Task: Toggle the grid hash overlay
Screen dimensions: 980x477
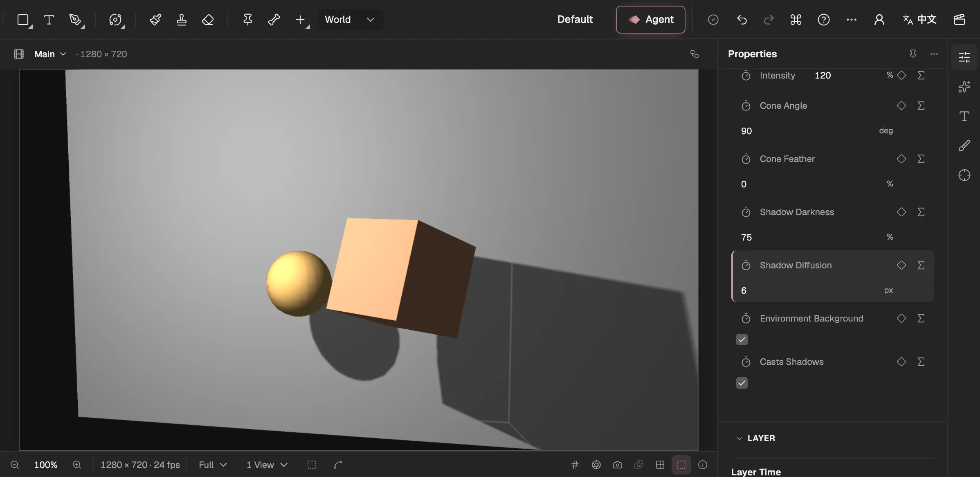Action: coord(575,465)
